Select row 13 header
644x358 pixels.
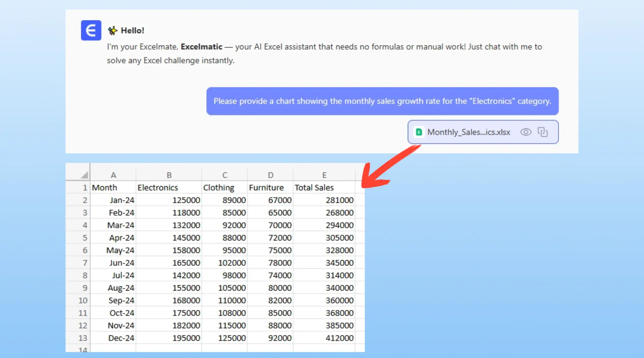coord(83,338)
